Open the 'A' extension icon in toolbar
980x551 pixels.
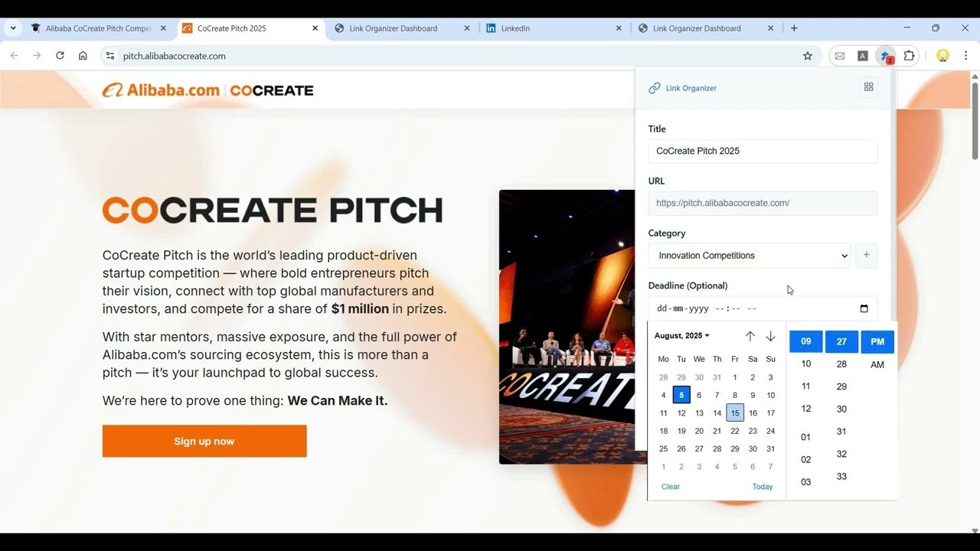(x=863, y=56)
